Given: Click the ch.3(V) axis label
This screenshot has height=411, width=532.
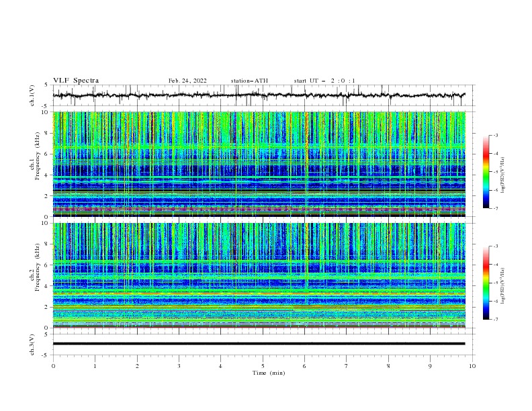Looking at the screenshot, I should [x=32, y=345].
